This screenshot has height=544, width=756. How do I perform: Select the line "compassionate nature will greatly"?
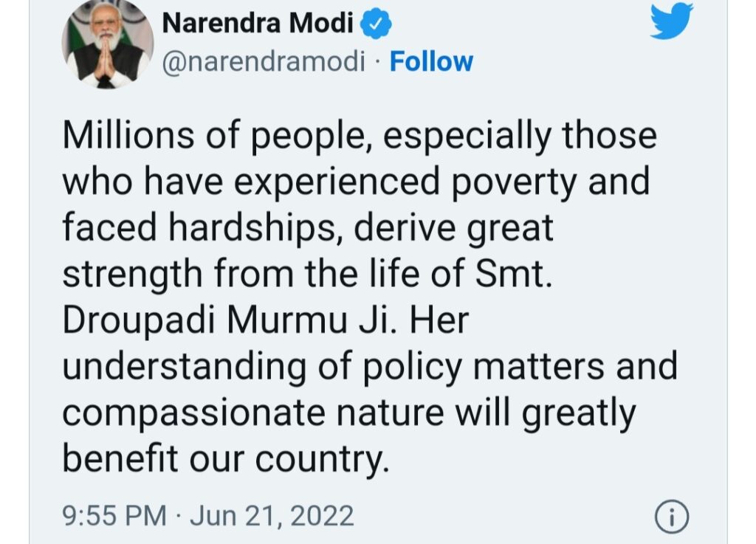(x=349, y=414)
